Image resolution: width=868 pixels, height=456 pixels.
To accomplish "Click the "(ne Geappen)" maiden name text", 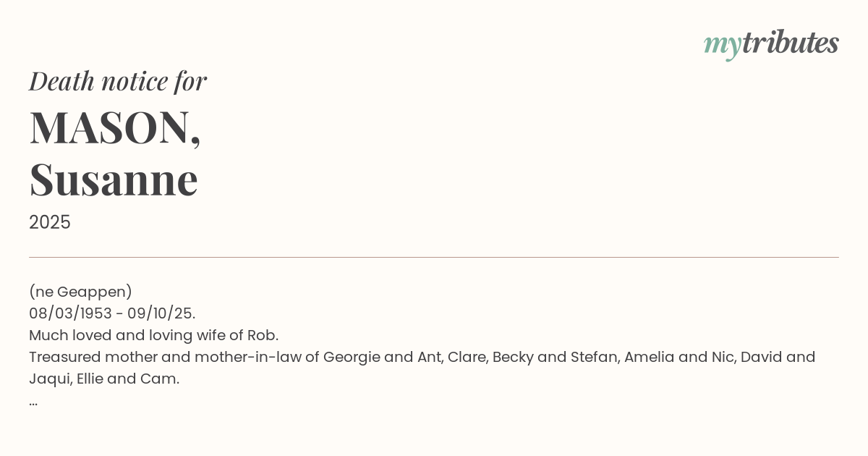I will coord(80,292).
